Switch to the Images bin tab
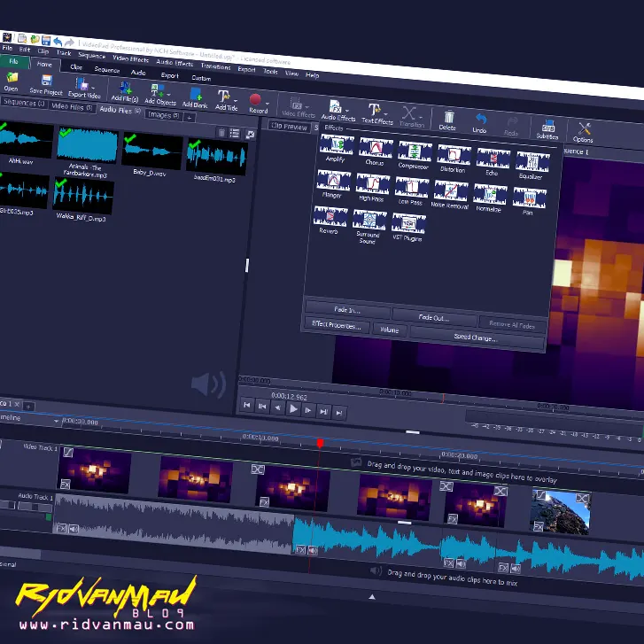644x644 pixels. [x=164, y=114]
